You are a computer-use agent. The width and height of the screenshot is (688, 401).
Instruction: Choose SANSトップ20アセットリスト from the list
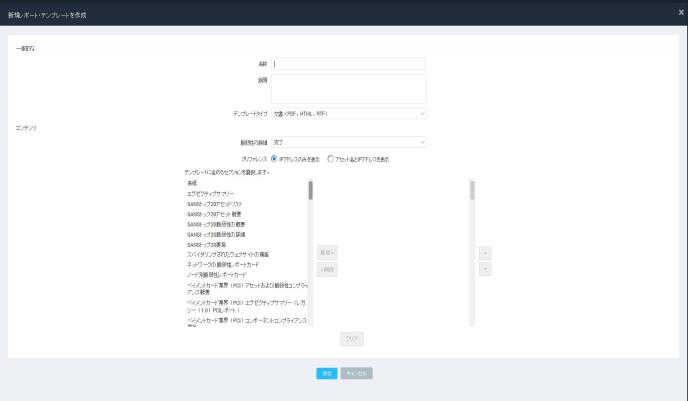[x=214, y=203]
